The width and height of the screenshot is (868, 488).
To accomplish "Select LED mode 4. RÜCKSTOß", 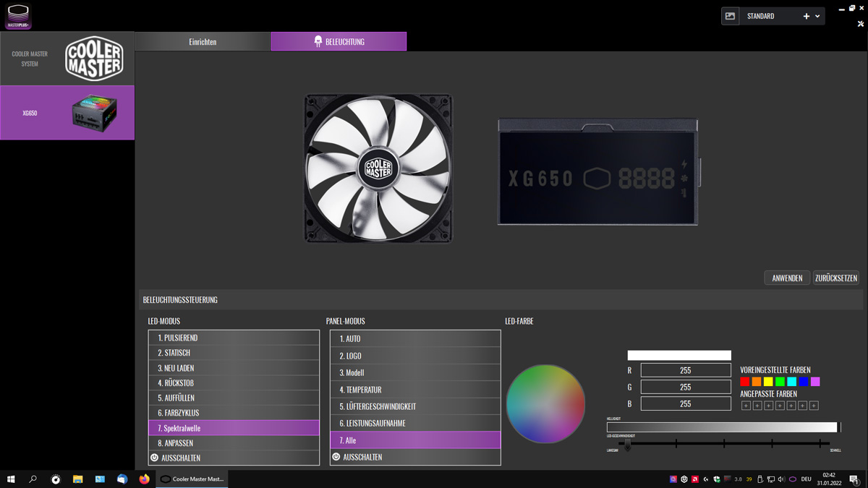I will (234, 383).
